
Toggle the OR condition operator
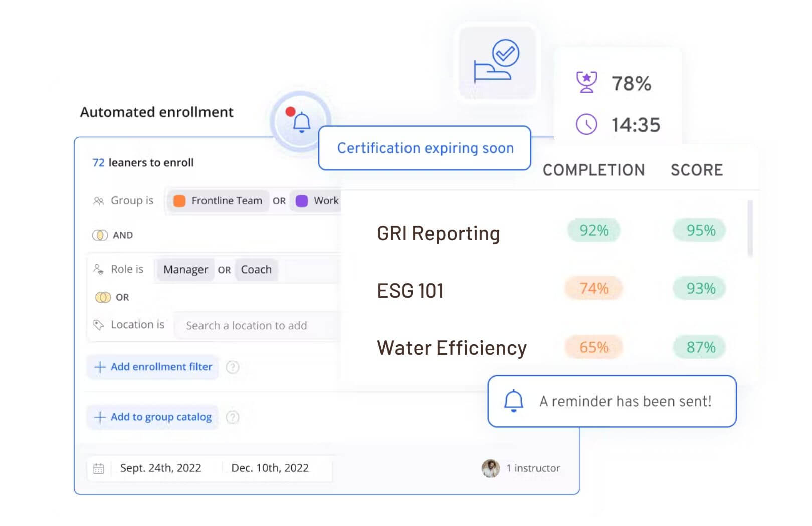(103, 297)
